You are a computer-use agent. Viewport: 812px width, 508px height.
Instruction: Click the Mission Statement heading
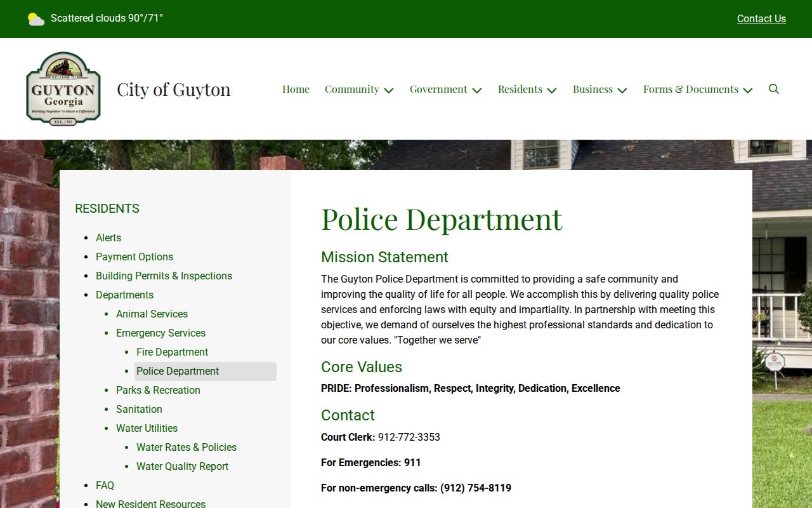click(384, 257)
